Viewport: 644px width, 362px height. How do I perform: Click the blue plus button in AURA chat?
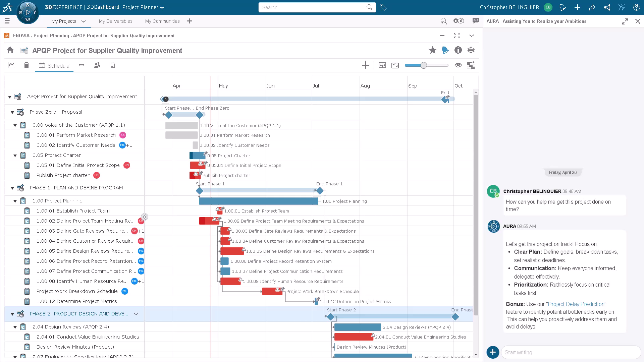[492, 352]
